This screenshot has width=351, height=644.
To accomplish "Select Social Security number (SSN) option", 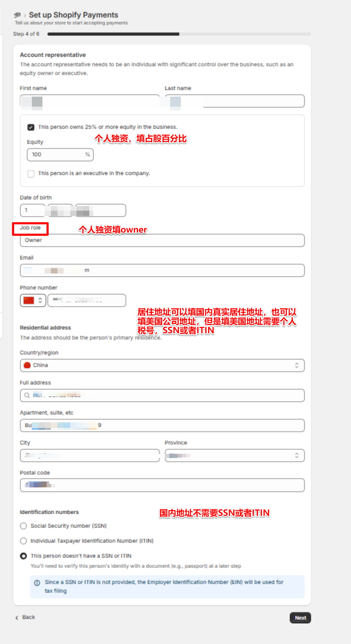I will 23,526.
